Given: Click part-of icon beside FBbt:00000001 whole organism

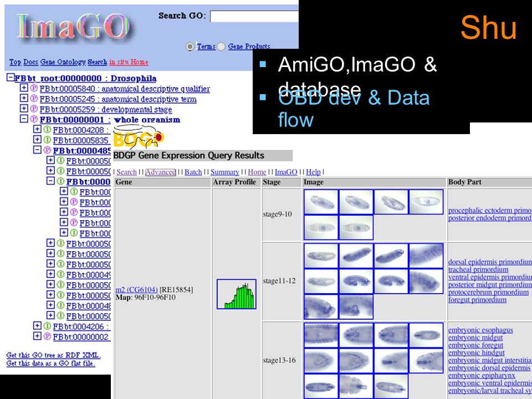Looking at the screenshot, I should 34,120.
